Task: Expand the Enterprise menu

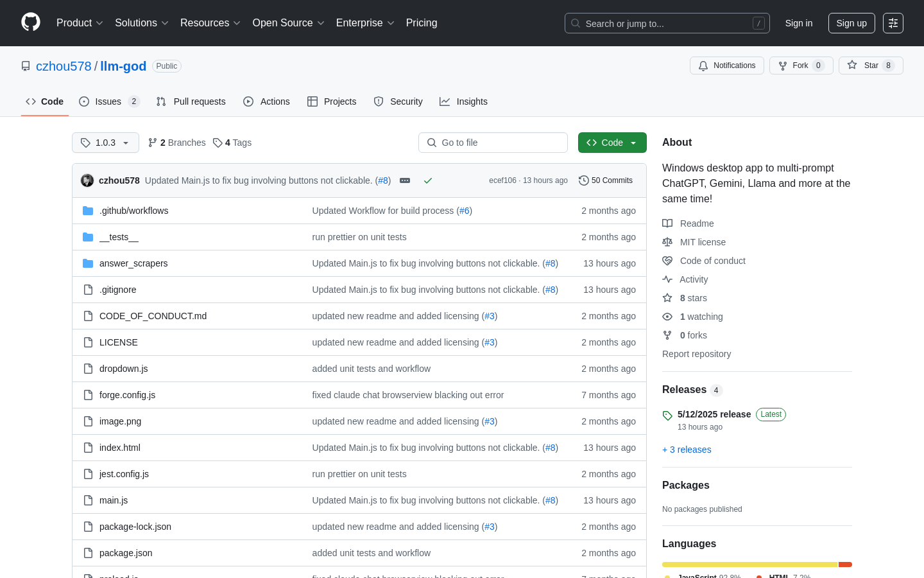Action: 365,23
